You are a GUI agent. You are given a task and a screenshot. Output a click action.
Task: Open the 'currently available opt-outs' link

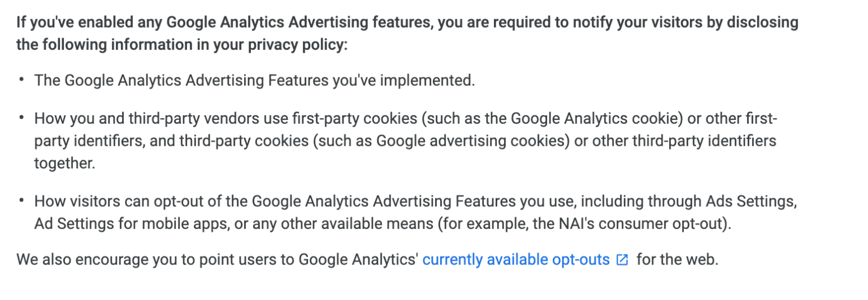coord(516,260)
